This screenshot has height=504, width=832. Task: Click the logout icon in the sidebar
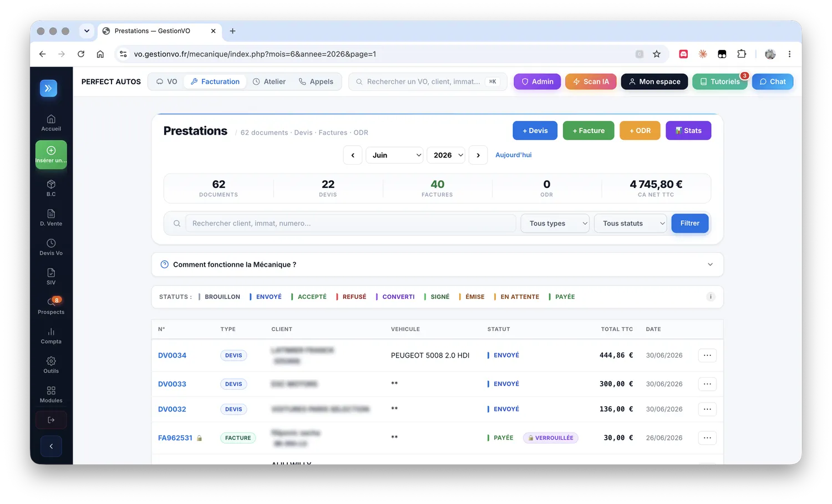(x=51, y=420)
